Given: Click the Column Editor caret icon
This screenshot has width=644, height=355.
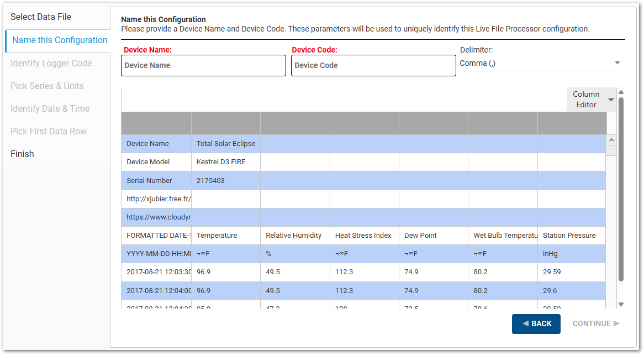Looking at the screenshot, I should [611, 100].
